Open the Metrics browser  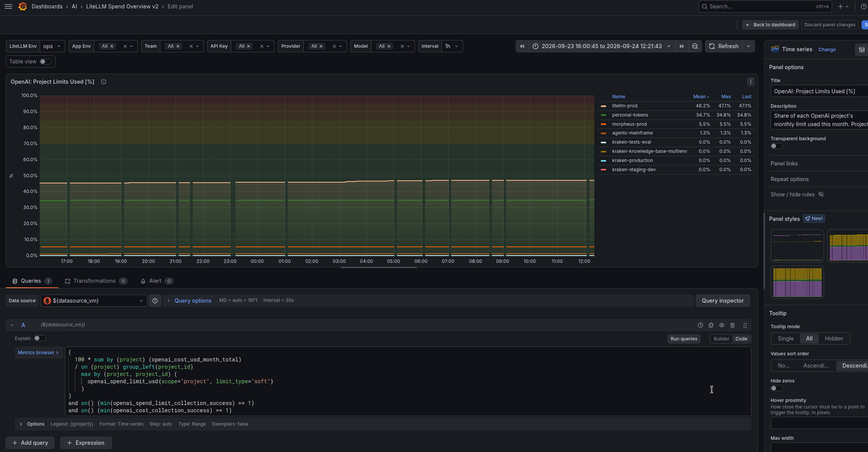[38, 353]
